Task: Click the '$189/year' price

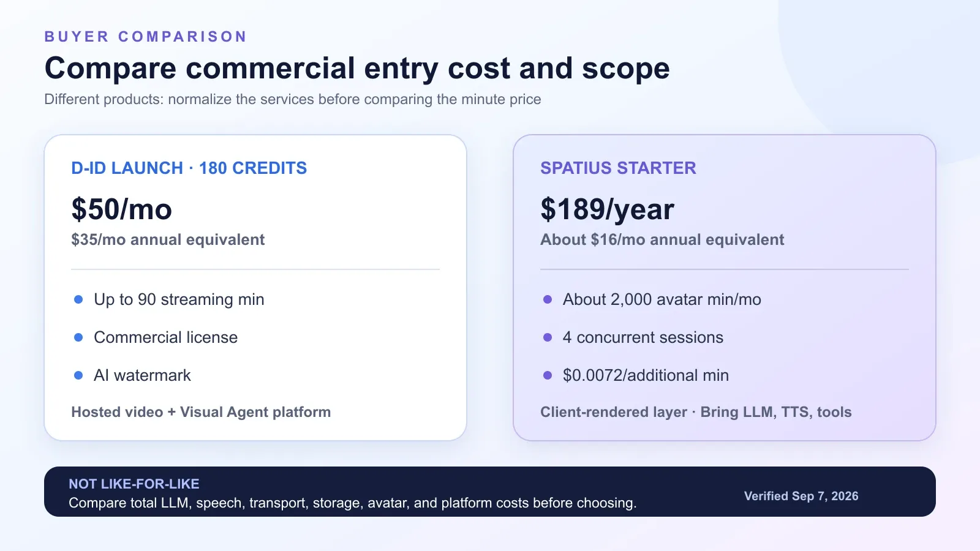Action: coord(607,209)
